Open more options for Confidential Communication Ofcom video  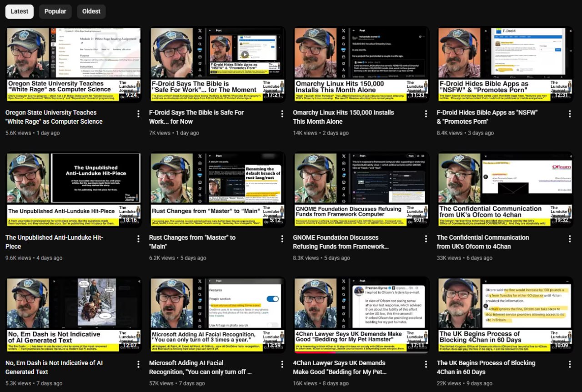[x=570, y=239]
